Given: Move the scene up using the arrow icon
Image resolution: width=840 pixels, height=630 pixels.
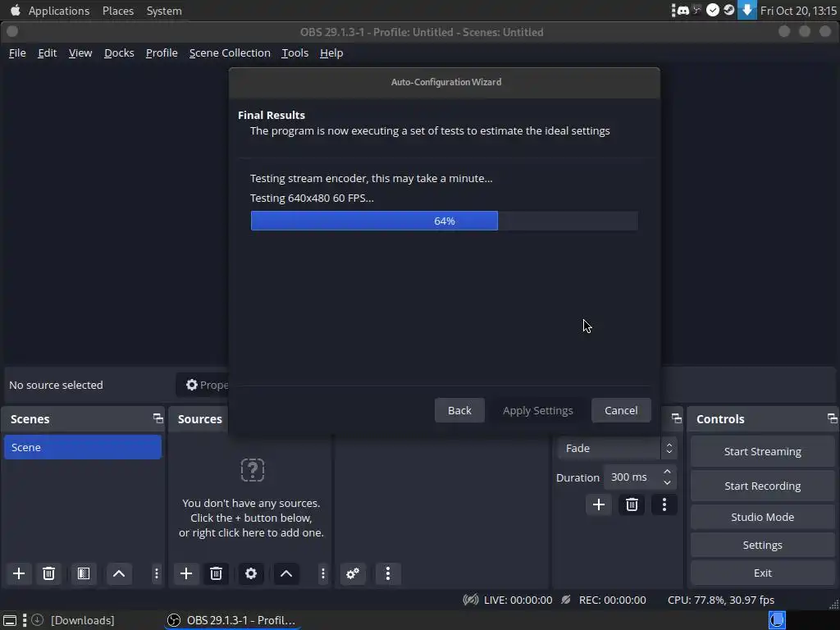Looking at the screenshot, I should pos(119,573).
